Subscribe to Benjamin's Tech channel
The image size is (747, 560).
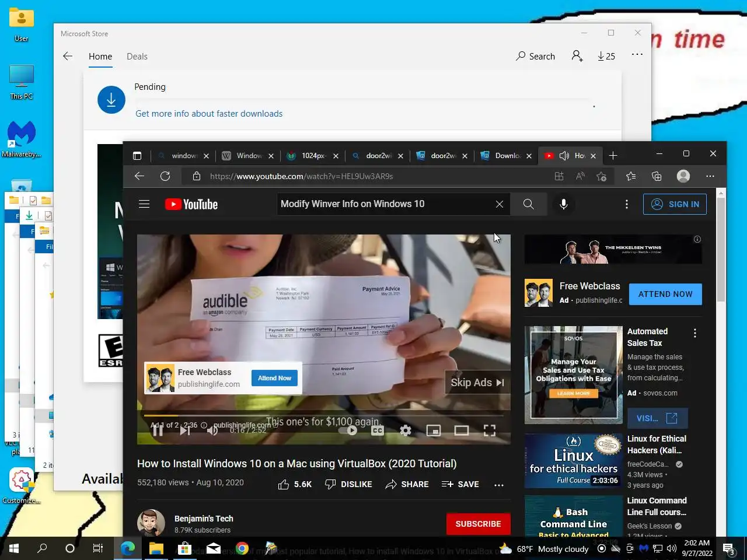coord(478,524)
